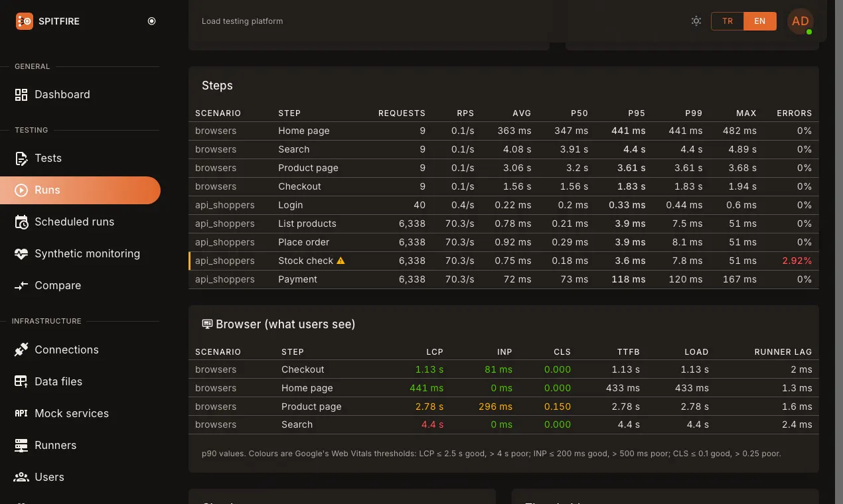Click the 2.92% error value
The height and width of the screenshot is (504, 843).
click(797, 261)
